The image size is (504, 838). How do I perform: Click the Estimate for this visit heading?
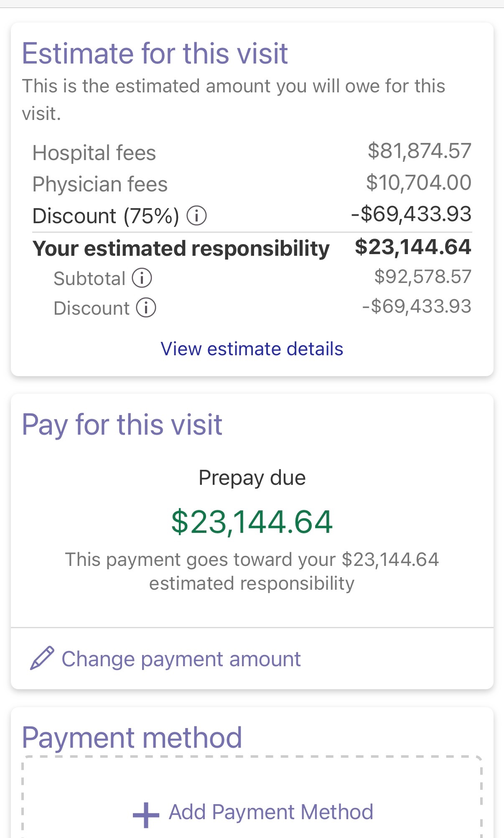155,53
